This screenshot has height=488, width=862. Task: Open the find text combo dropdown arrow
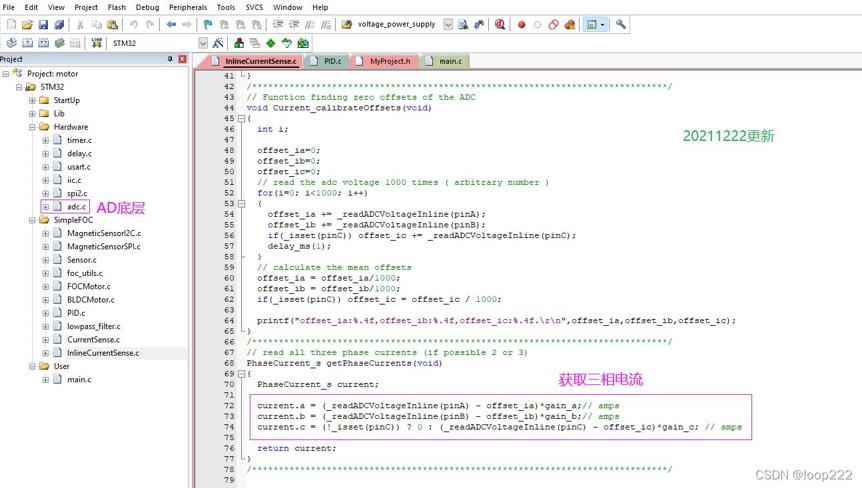pos(448,24)
